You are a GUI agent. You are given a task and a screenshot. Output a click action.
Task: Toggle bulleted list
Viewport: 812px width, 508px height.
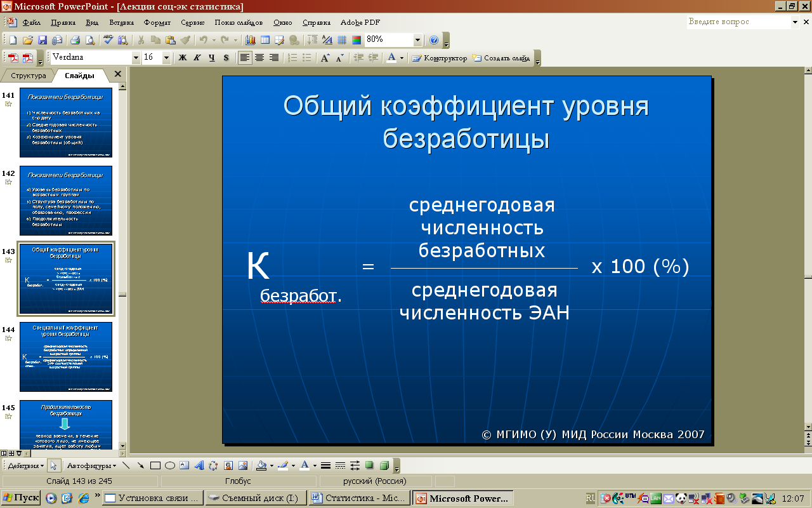coord(307,58)
